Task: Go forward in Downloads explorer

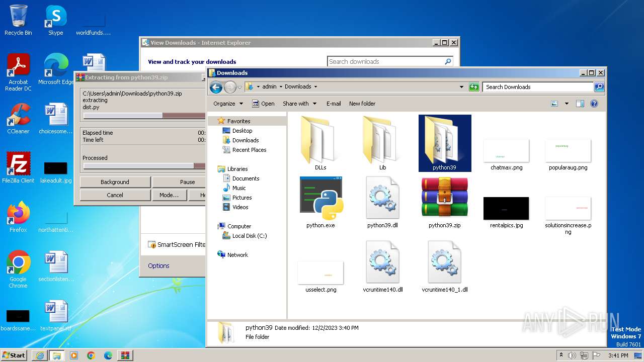Action: pyautogui.click(x=230, y=87)
